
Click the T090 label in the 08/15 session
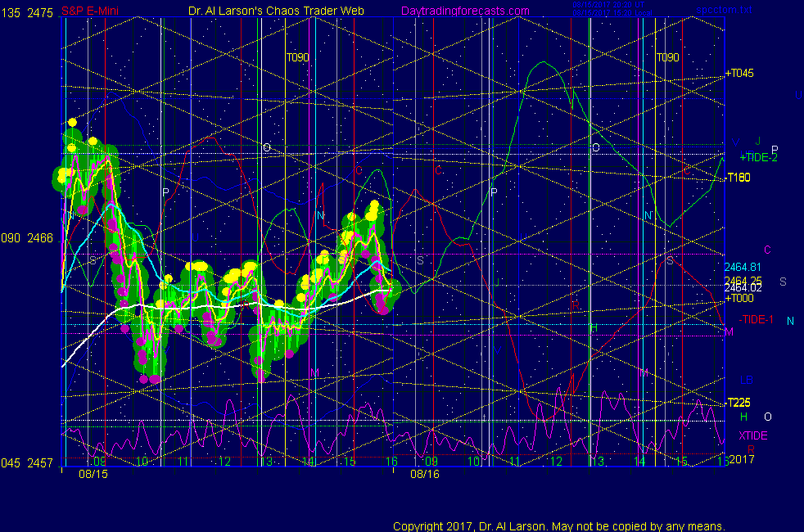[297, 57]
